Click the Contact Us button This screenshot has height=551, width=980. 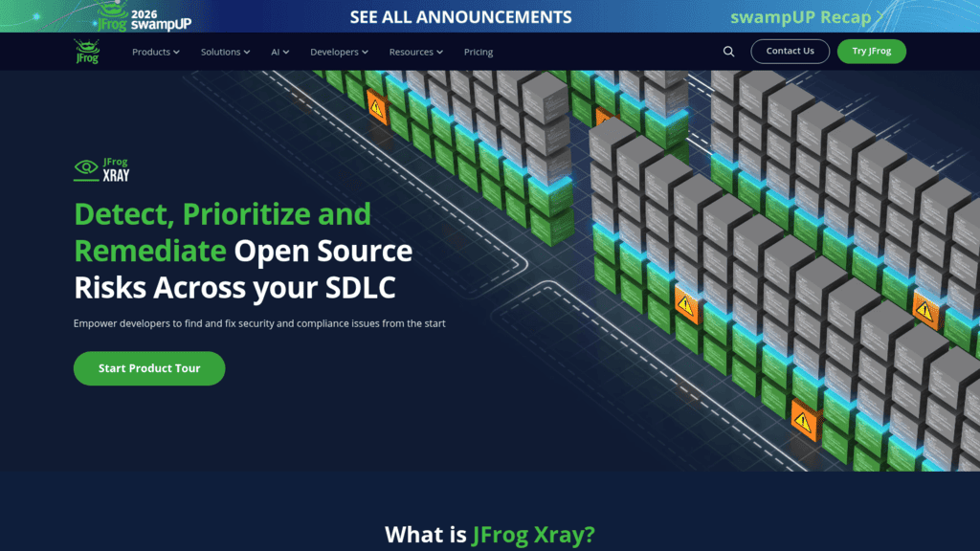point(790,52)
